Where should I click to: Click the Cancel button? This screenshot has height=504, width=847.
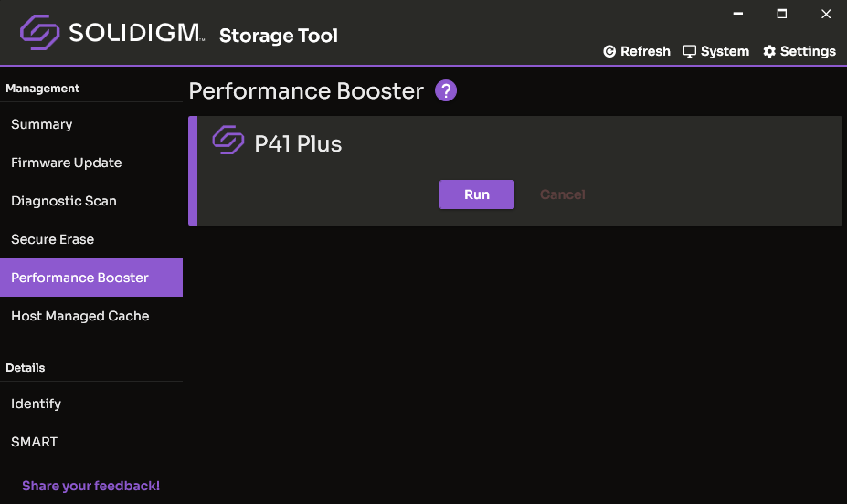pyautogui.click(x=562, y=194)
